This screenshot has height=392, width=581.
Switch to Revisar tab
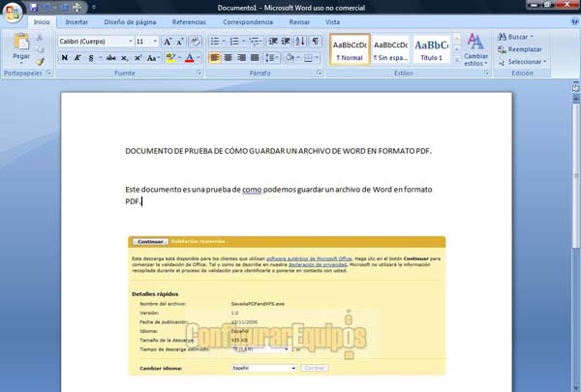[x=299, y=22]
